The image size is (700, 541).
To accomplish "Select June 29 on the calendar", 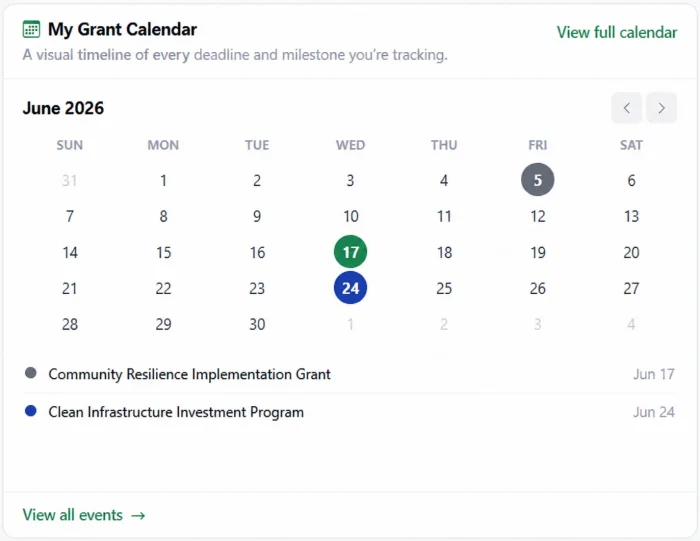I will (163, 324).
